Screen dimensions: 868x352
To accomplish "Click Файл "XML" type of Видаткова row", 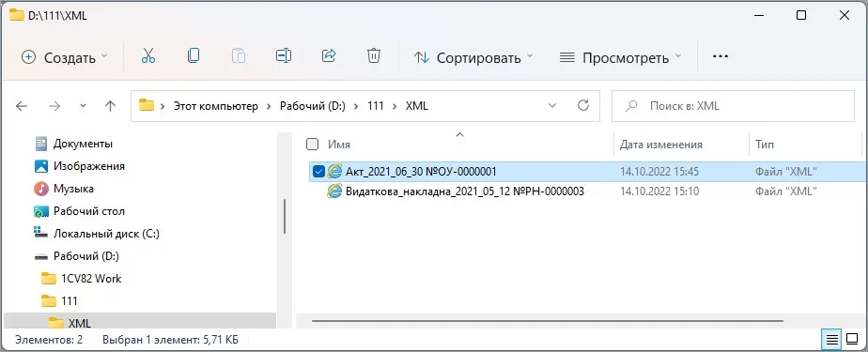I will 786,191.
